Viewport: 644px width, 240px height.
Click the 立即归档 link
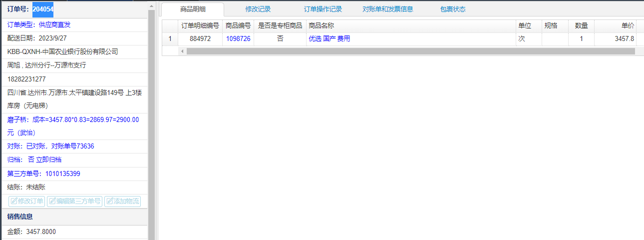coord(49,159)
